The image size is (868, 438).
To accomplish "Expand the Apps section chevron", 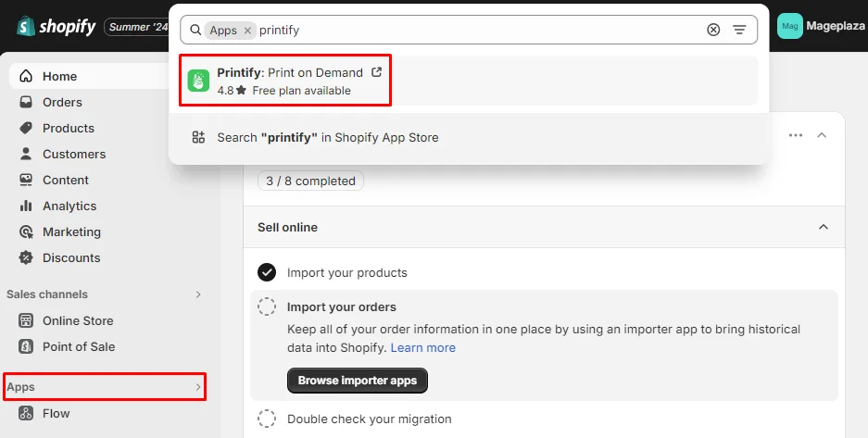I will click(x=198, y=387).
